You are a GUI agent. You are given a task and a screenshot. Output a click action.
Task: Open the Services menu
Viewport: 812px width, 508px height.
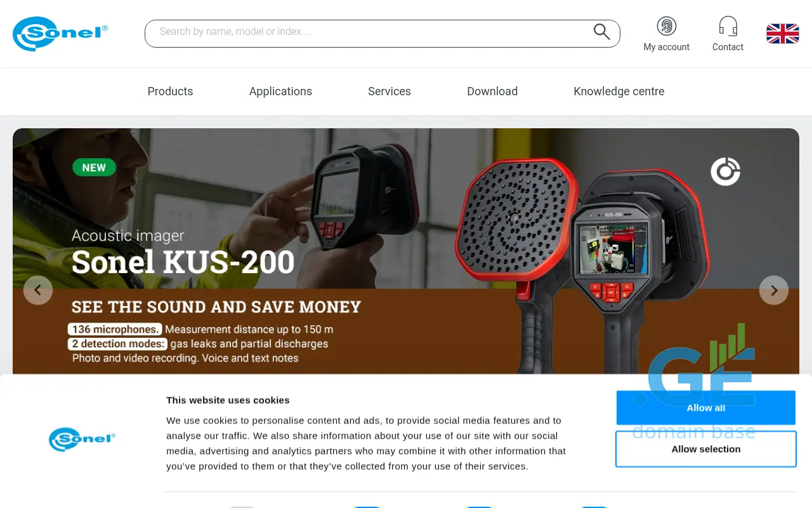[x=390, y=91]
